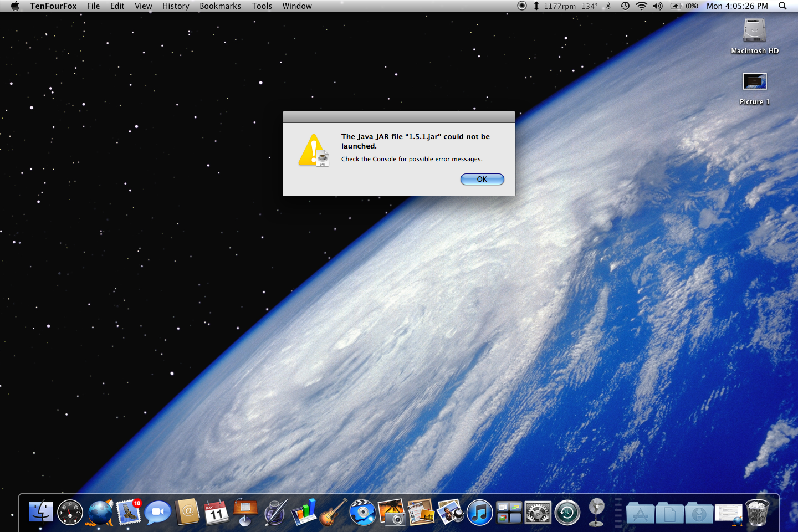
Task: Switch to TenFourFox in the Dock
Action: [x=100, y=512]
